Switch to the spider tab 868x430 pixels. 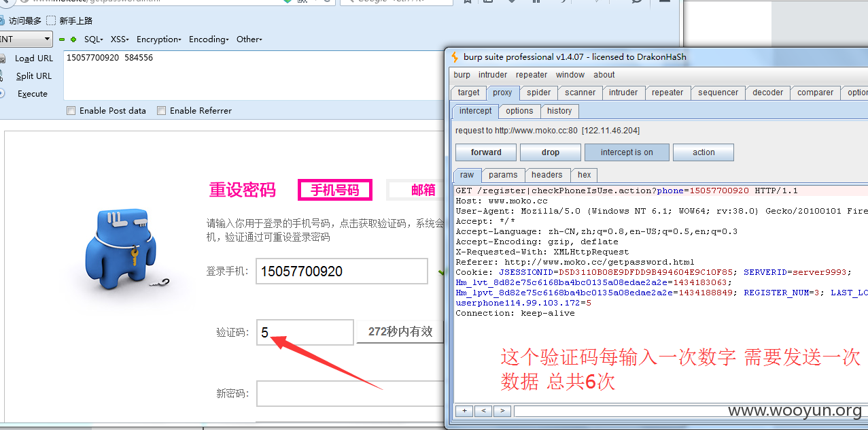point(539,93)
